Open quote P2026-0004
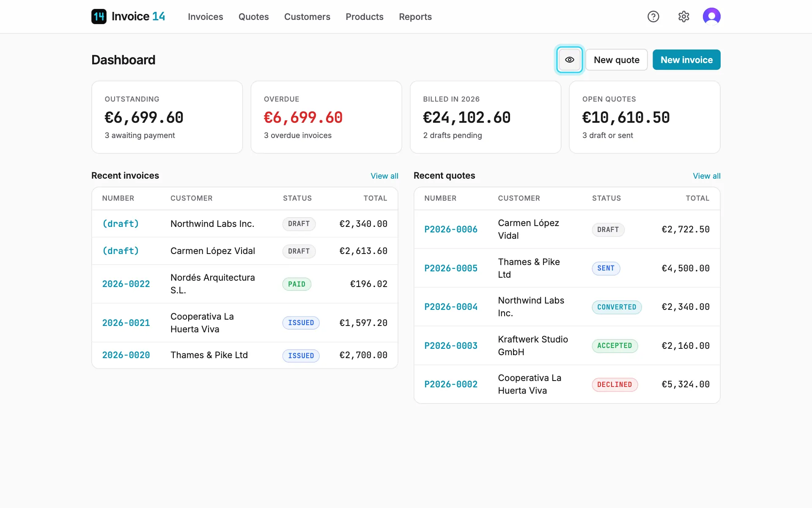The height and width of the screenshot is (508, 812). click(x=451, y=306)
